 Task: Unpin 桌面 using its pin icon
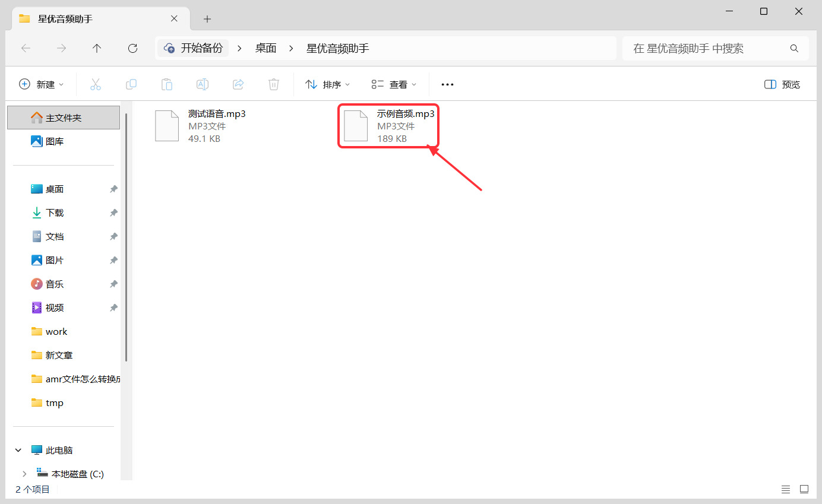(113, 189)
